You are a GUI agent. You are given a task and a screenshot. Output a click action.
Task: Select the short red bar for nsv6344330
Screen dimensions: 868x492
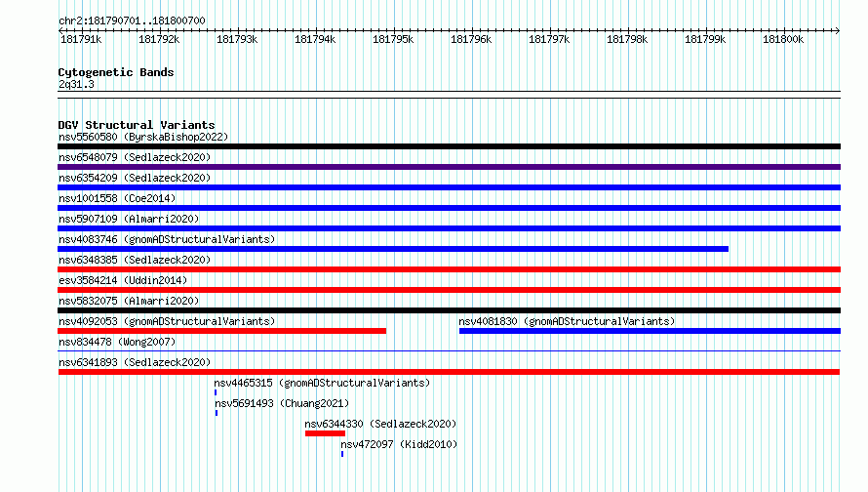click(x=325, y=433)
